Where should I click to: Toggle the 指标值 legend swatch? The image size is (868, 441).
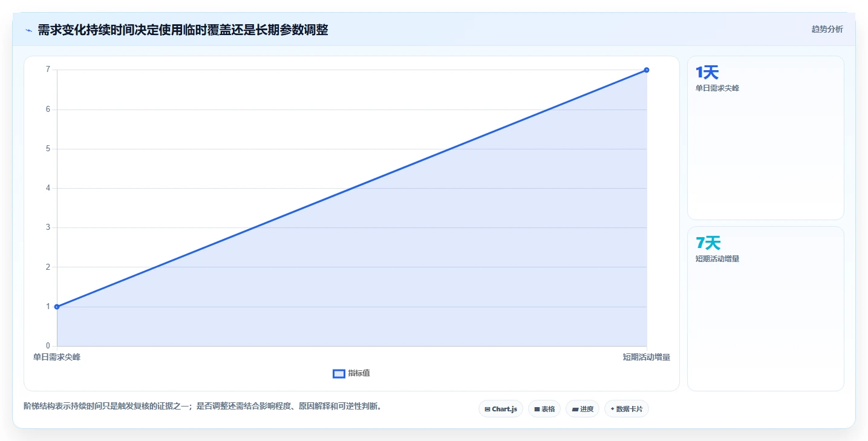339,374
